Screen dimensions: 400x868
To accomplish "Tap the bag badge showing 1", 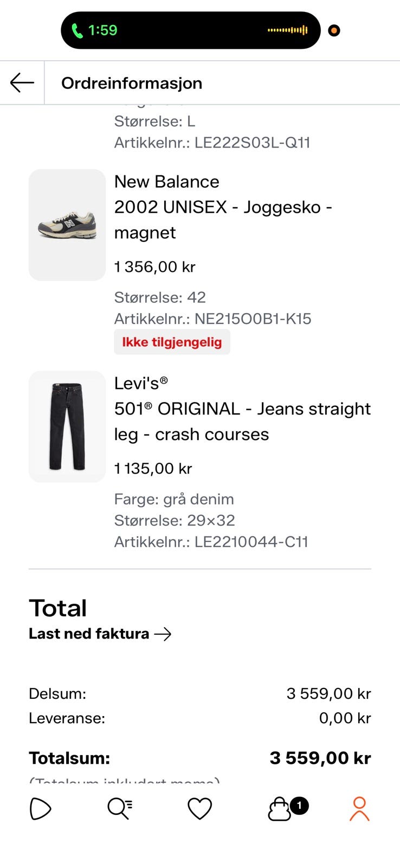I will click(x=299, y=806).
